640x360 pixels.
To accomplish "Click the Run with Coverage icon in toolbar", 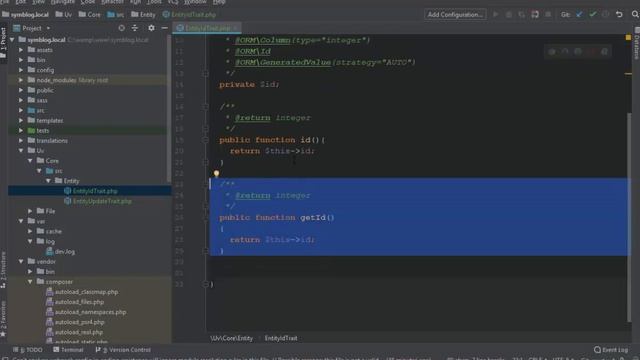I will 522,15.
